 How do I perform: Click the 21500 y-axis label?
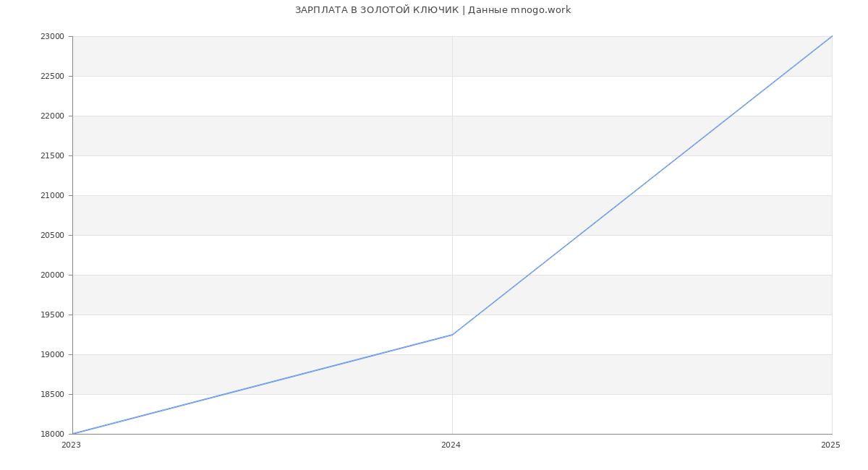point(53,156)
